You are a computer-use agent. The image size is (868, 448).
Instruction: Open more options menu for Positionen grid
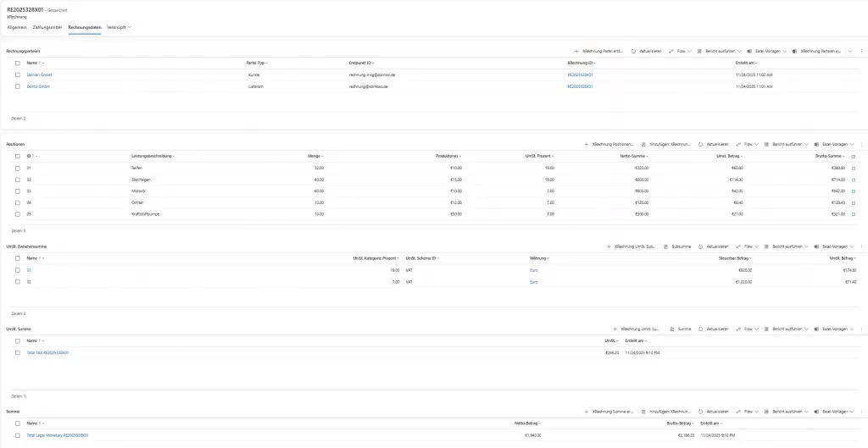pos(861,144)
